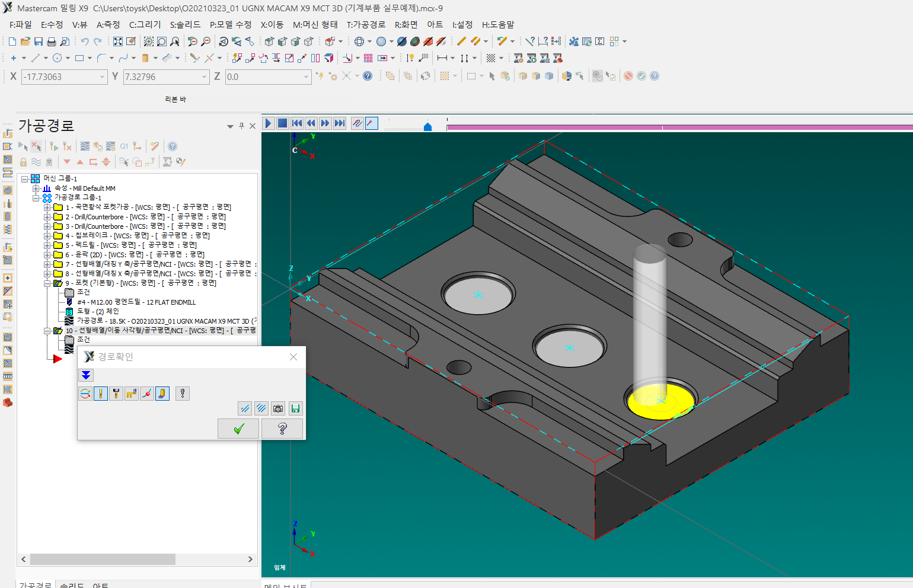Open a file with the folder icon
The image size is (913, 588).
pyautogui.click(x=25, y=41)
